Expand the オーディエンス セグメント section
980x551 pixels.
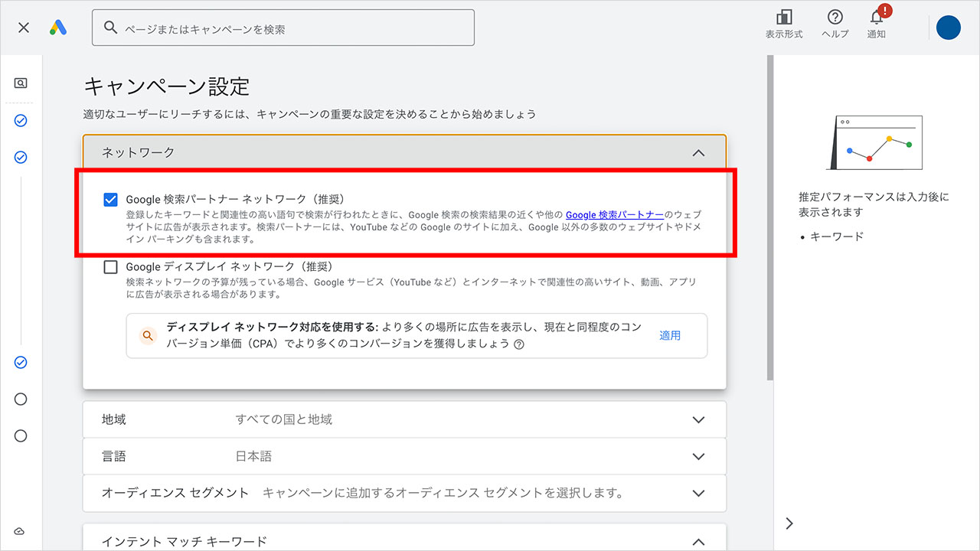click(697, 494)
